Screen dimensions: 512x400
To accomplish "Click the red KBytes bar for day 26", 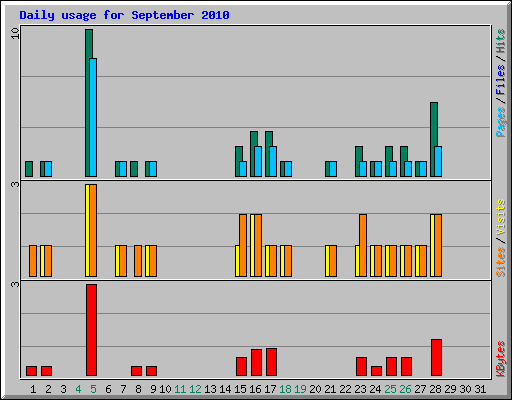I will tap(406, 367).
